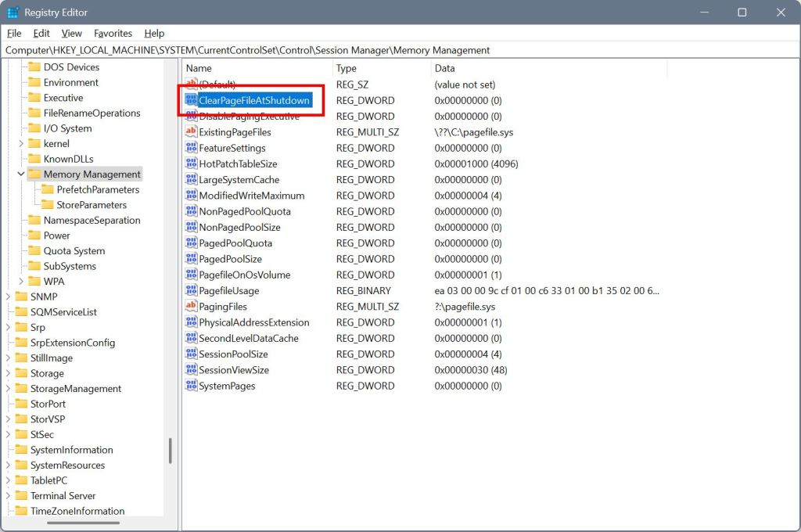Open the View menu
The width and height of the screenshot is (801, 532).
pos(71,33)
